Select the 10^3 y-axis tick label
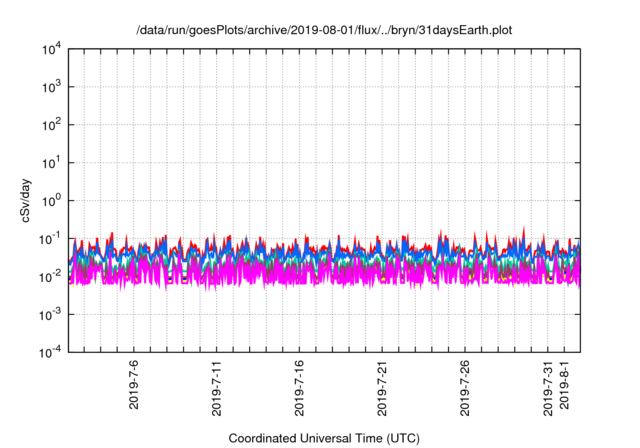Image resolution: width=640 pixels, height=448 pixels. [x=53, y=88]
